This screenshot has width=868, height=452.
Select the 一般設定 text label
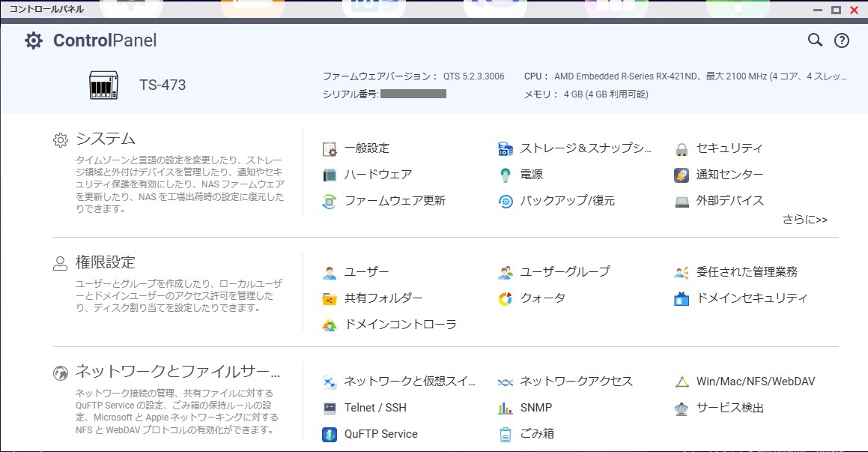[x=367, y=148]
